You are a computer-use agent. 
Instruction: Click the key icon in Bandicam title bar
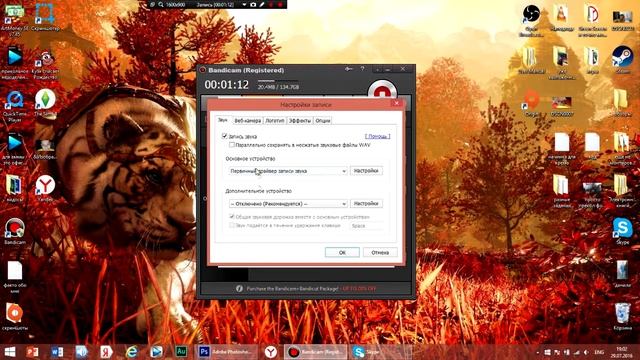pos(349,69)
